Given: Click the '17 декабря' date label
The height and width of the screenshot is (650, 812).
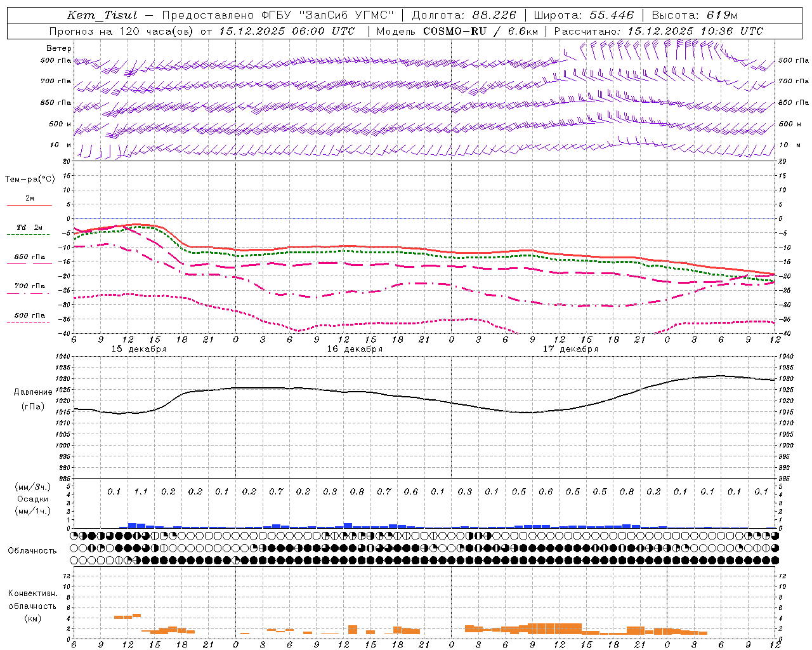Looking at the screenshot, I should 570,349.
